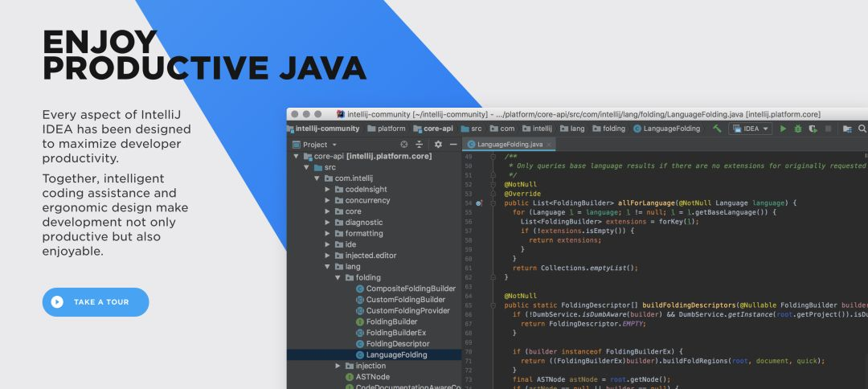Click the FoldingBuilder interface icon
868x389 pixels.
point(360,322)
